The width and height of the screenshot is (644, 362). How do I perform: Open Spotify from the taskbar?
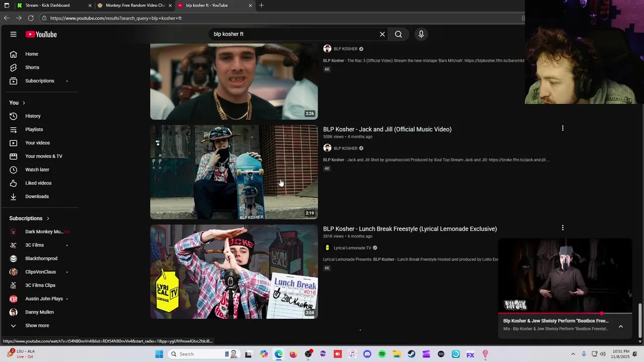(x=382, y=354)
